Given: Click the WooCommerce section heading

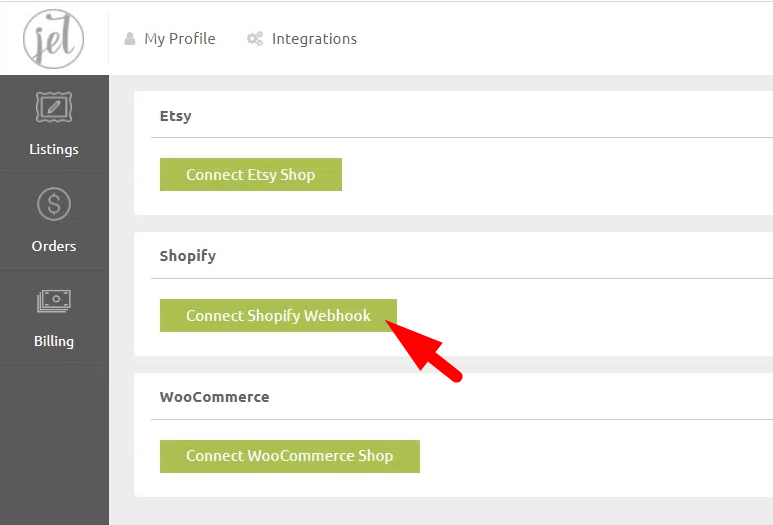Looking at the screenshot, I should pyautogui.click(x=214, y=396).
